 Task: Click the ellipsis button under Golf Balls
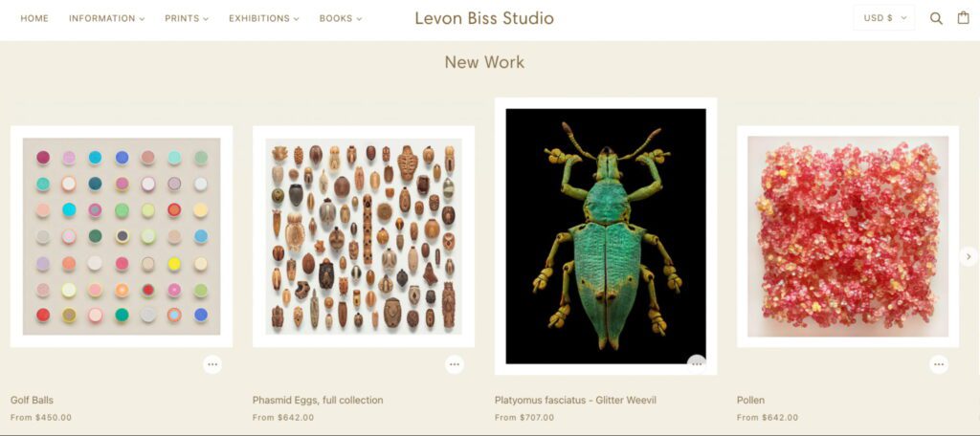[212, 364]
